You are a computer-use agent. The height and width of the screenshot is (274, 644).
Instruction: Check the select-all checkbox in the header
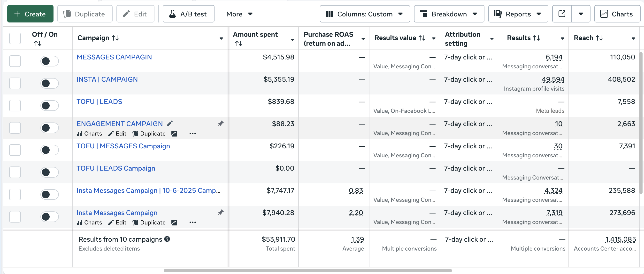coord(15,38)
